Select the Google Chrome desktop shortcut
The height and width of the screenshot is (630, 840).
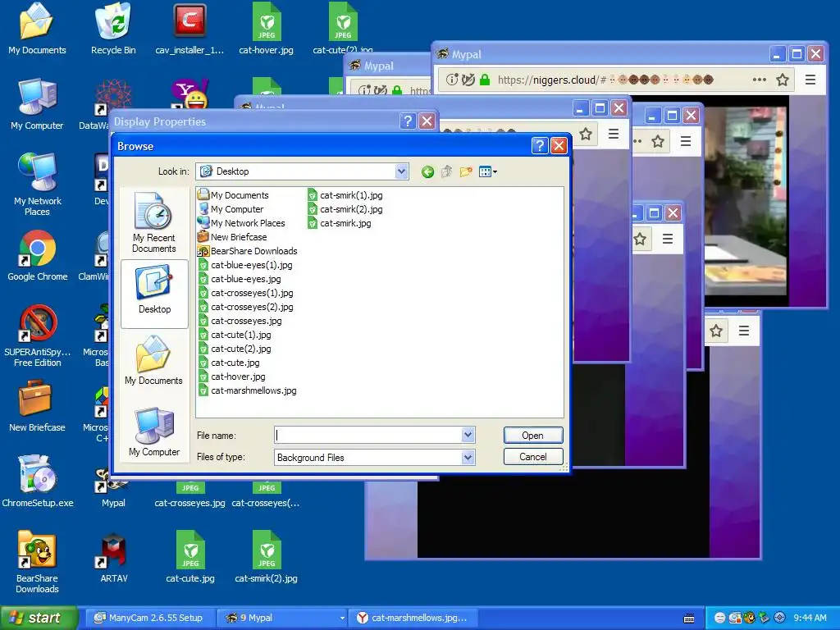point(38,256)
